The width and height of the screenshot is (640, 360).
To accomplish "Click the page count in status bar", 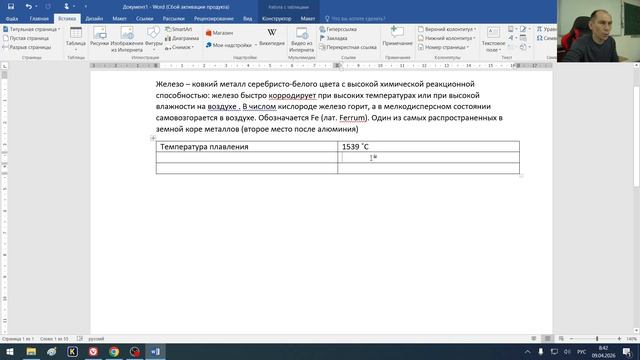I will (x=18, y=339).
